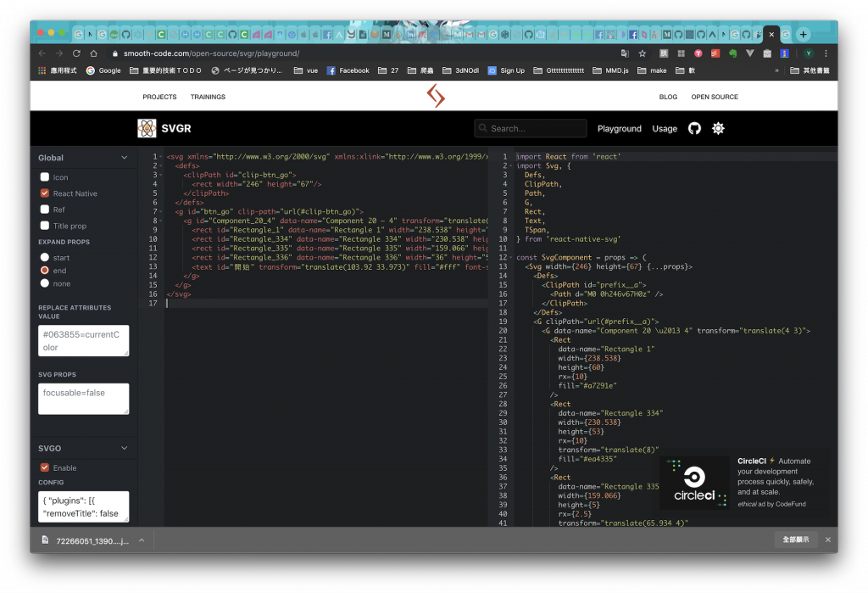Open the CircleCI ad image
The width and height of the screenshot is (868, 593).
pyautogui.click(x=694, y=484)
